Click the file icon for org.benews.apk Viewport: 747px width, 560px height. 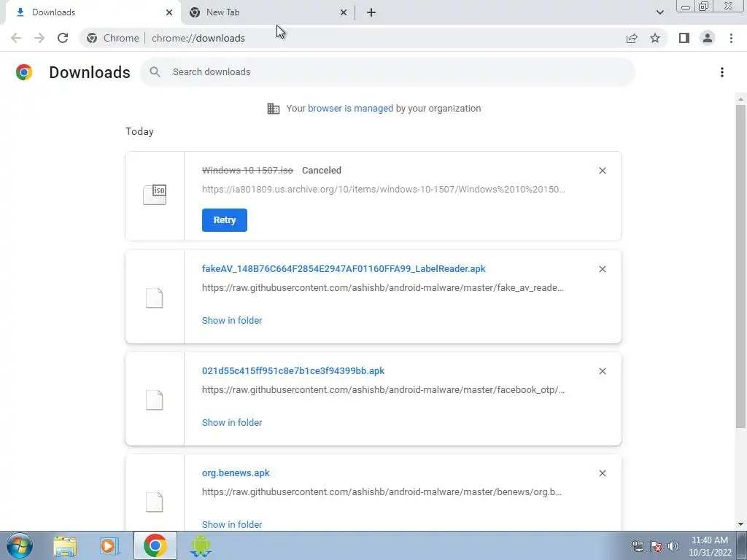155,502
